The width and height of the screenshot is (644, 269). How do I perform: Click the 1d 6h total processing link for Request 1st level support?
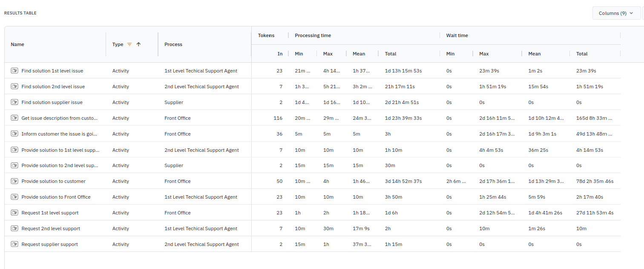click(x=391, y=212)
